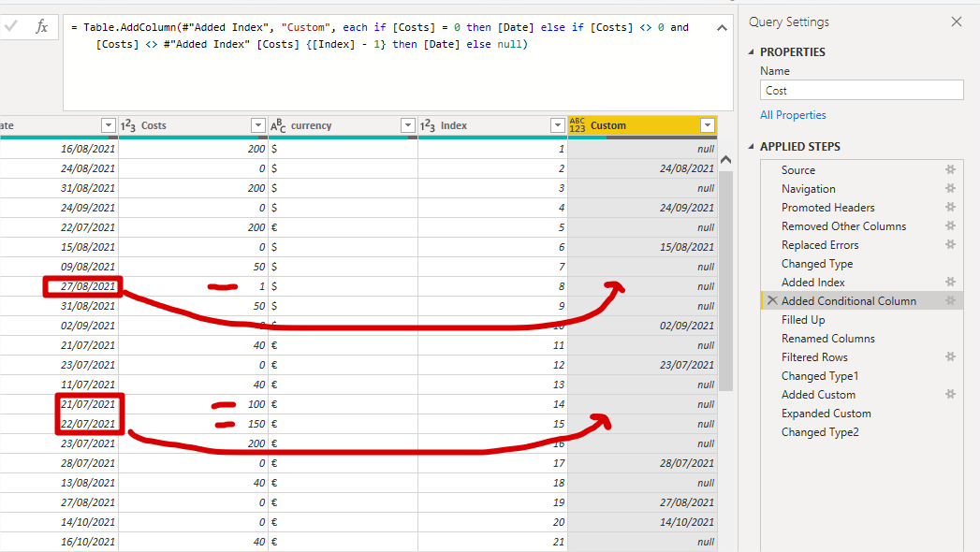Open settings gear for the Navigation step
980x552 pixels.
(x=951, y=188)
